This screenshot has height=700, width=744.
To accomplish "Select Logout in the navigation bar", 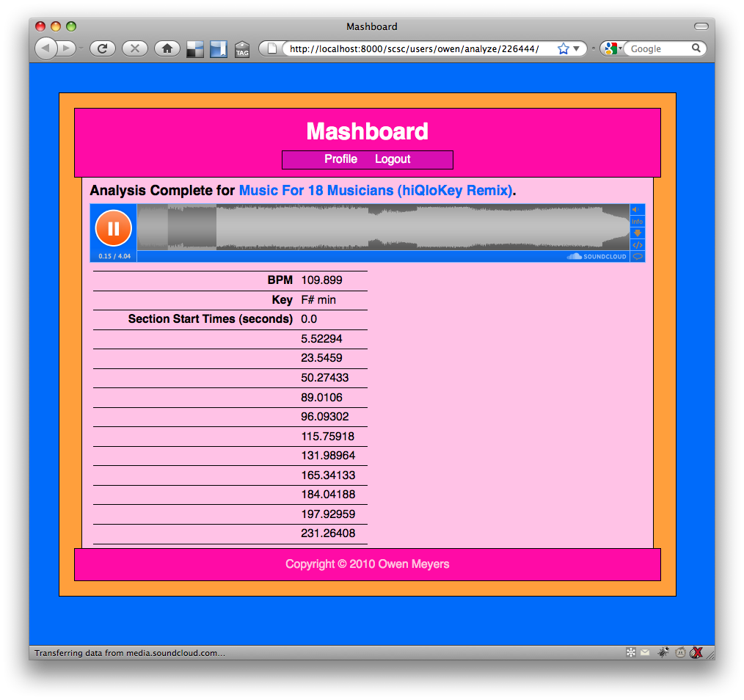I will (393, 159).
